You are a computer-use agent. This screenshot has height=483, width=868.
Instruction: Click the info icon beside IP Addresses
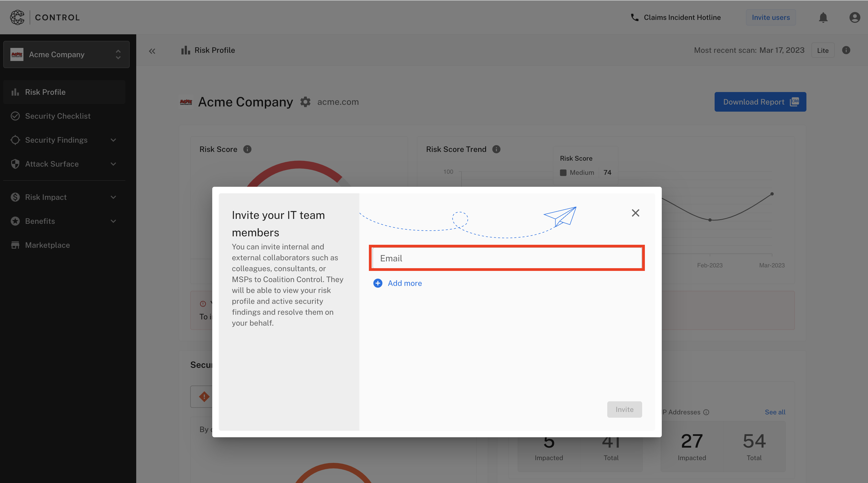pos(706,412)
